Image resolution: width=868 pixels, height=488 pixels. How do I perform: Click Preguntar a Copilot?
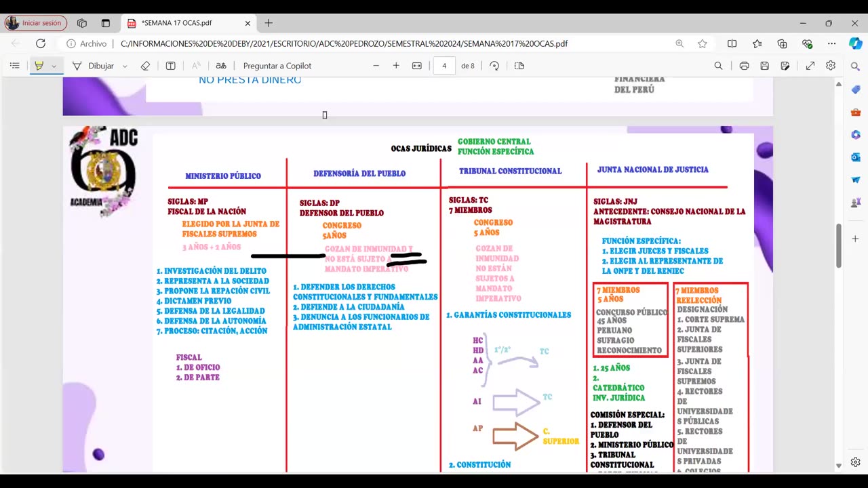pos(277,66)
